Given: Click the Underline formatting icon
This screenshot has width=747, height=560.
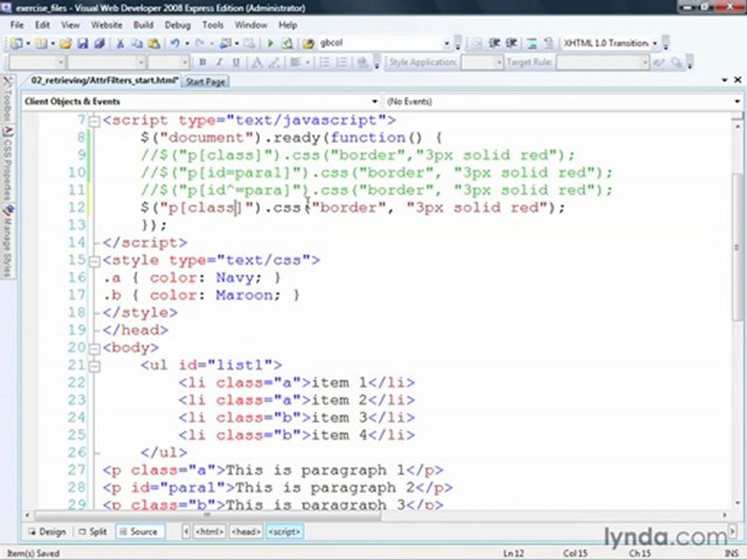Looking at the screenshot, I should point(236,62).
